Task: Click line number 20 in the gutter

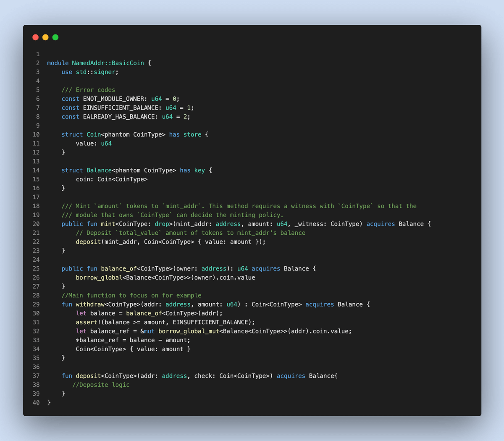Action: [x=36, y=224]
